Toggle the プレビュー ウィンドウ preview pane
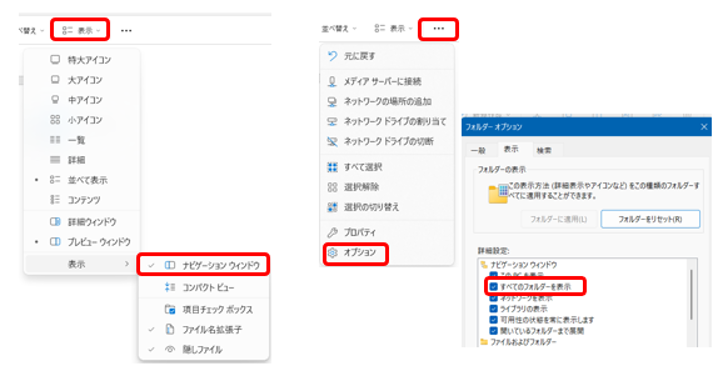Viewport: 723px width, 366px height. [82, 242]
